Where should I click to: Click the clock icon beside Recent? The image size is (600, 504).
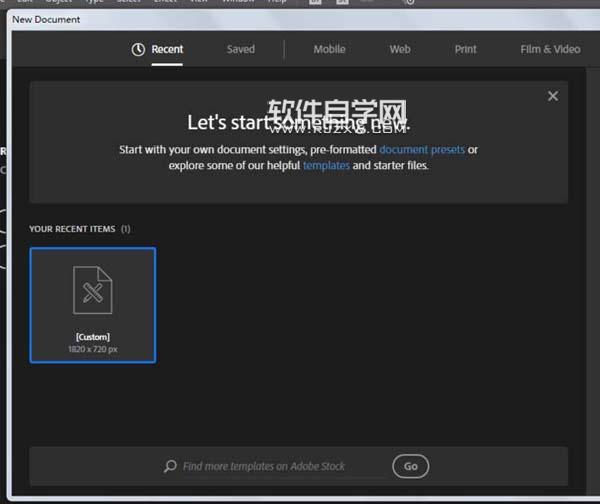click(x=138, y=49)
